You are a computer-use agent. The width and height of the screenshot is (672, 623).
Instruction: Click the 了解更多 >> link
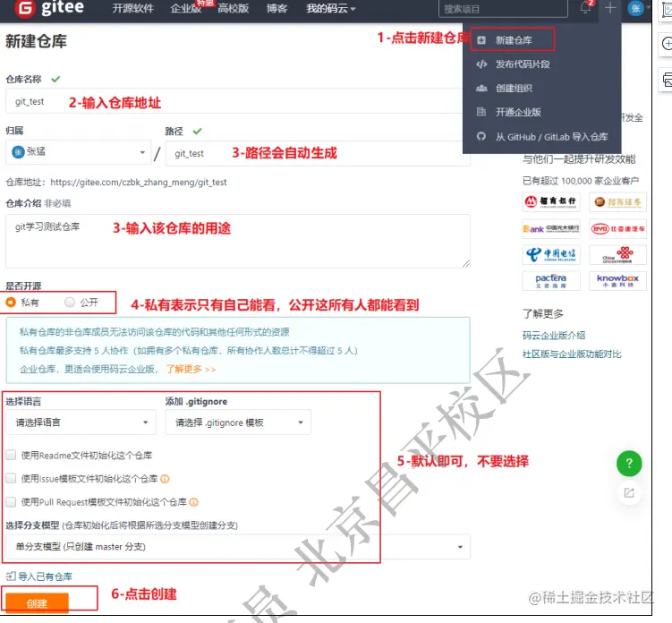[x=191, y=369]
